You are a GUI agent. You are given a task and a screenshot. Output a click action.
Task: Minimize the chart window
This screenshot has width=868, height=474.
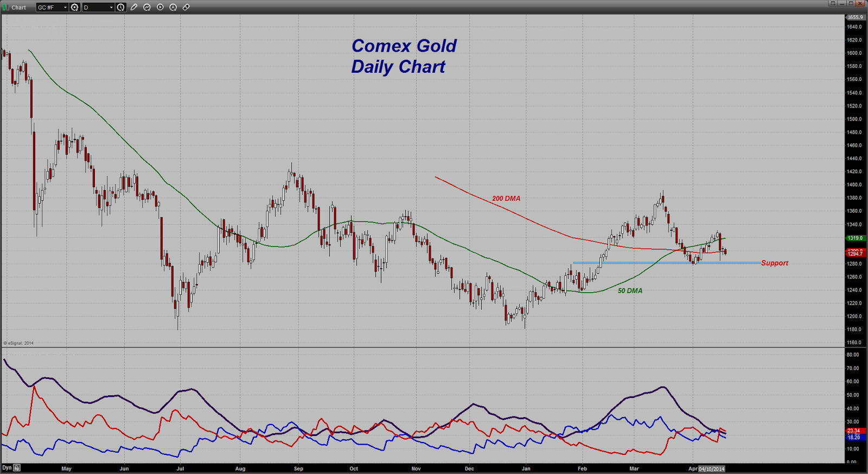coord(843,3)
